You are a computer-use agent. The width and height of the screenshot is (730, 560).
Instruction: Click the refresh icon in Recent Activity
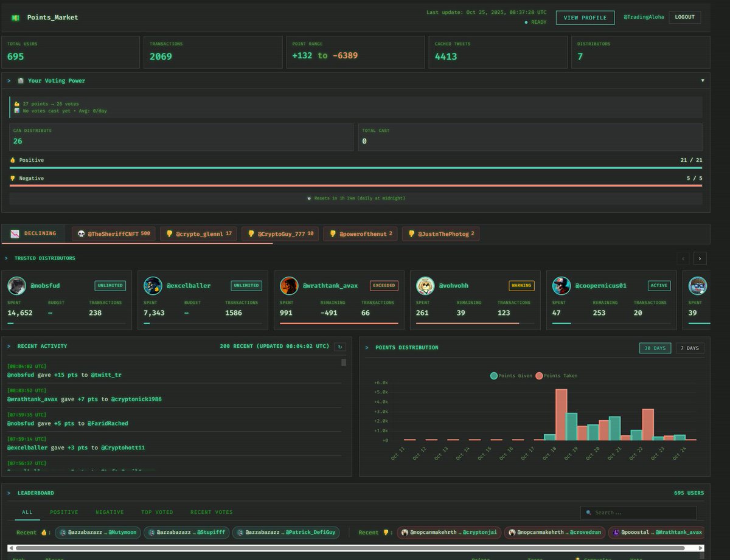340,347
